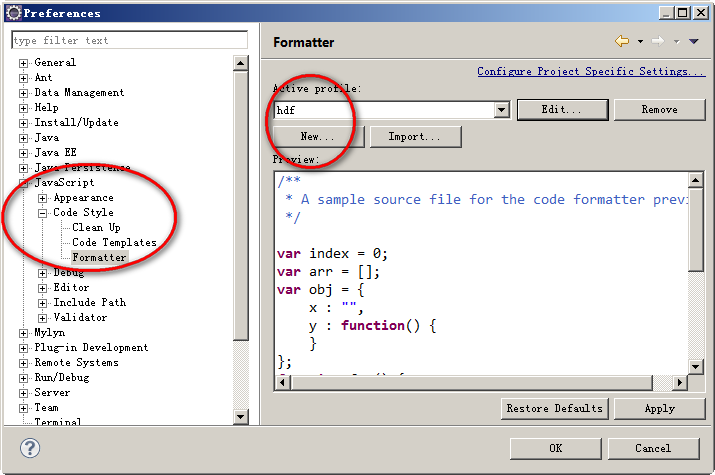
Task: Click the Edit... profile button
Action: tap(561, 109)
